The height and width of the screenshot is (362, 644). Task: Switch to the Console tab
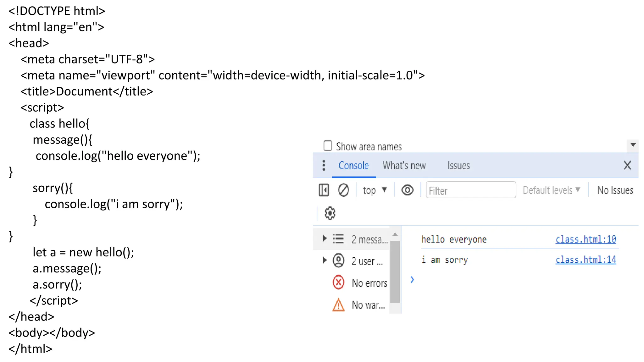tap(353, 166)
